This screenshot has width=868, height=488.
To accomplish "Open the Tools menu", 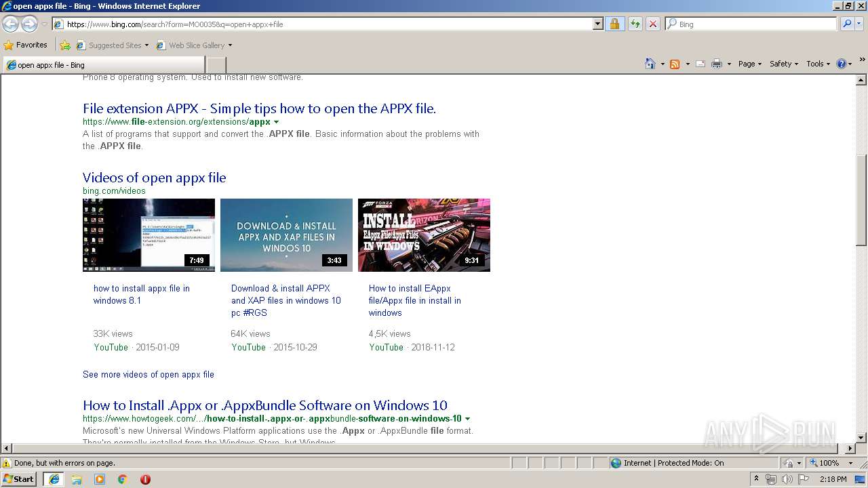I will point(818,64).
